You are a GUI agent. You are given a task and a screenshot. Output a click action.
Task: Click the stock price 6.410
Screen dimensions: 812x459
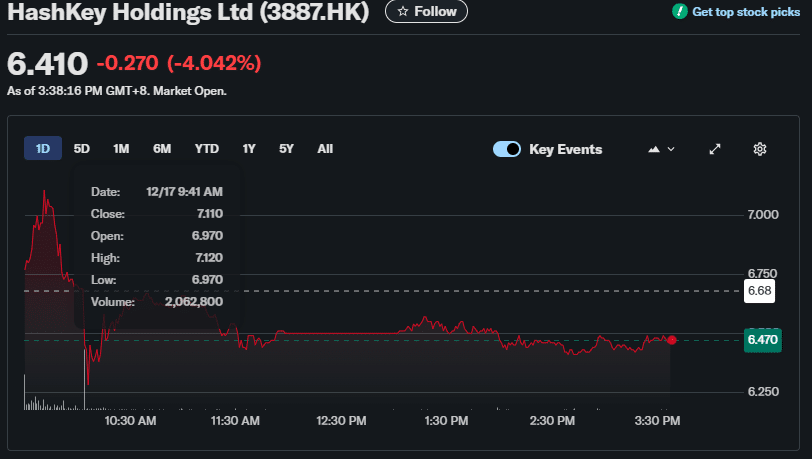point(48,64)
